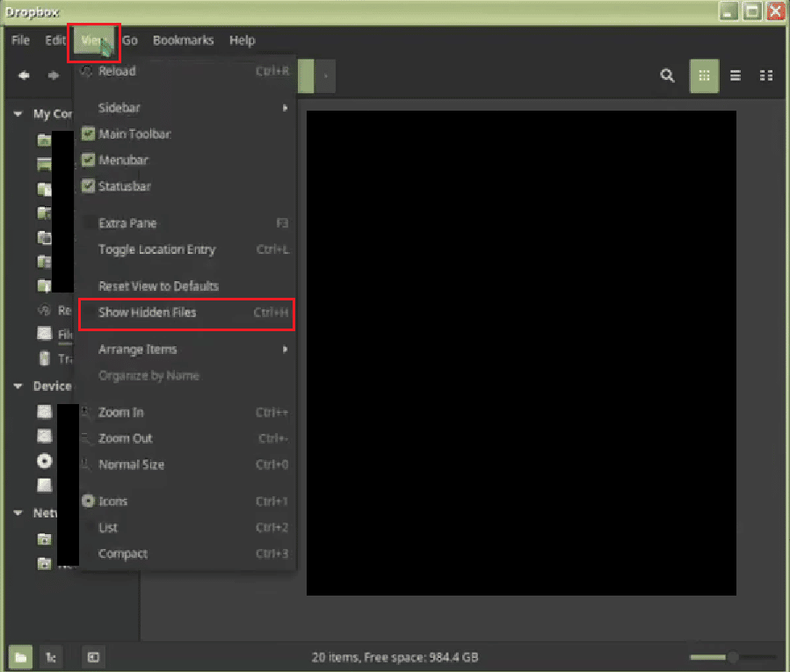
Task: Switch to list view in the toolbar
Action: point(736,76)
